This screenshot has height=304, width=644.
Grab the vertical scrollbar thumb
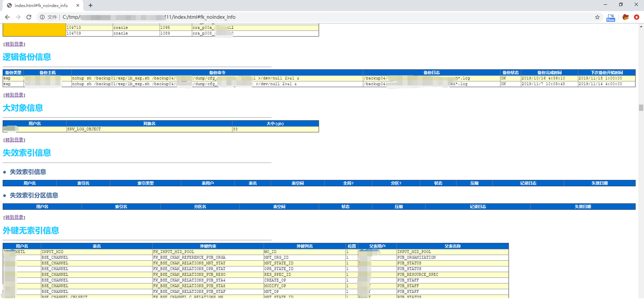point(641,108)
